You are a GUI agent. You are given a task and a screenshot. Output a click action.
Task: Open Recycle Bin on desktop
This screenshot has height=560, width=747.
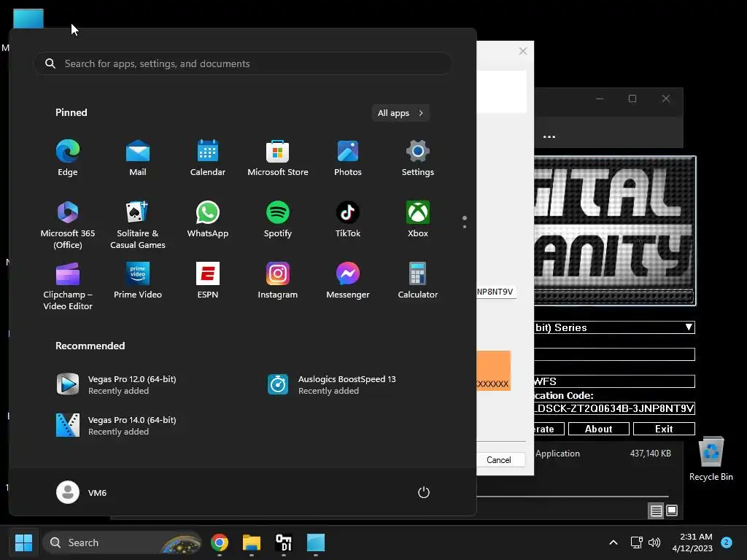tap(711, 459)
